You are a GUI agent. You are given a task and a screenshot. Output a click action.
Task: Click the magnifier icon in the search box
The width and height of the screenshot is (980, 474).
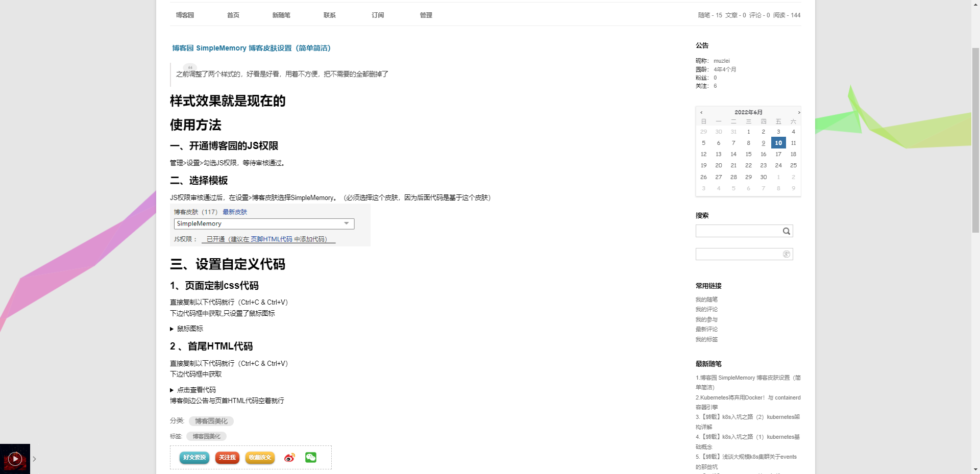click(786, 231)
